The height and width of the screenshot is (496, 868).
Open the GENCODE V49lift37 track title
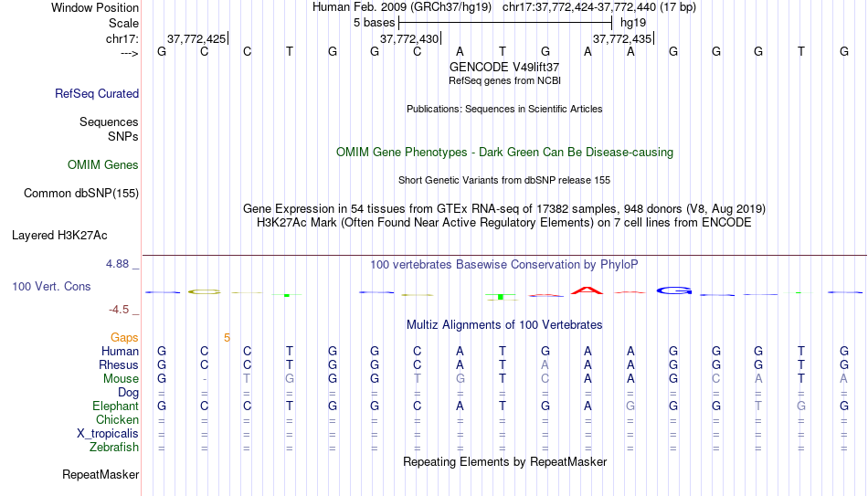(504, 67)
